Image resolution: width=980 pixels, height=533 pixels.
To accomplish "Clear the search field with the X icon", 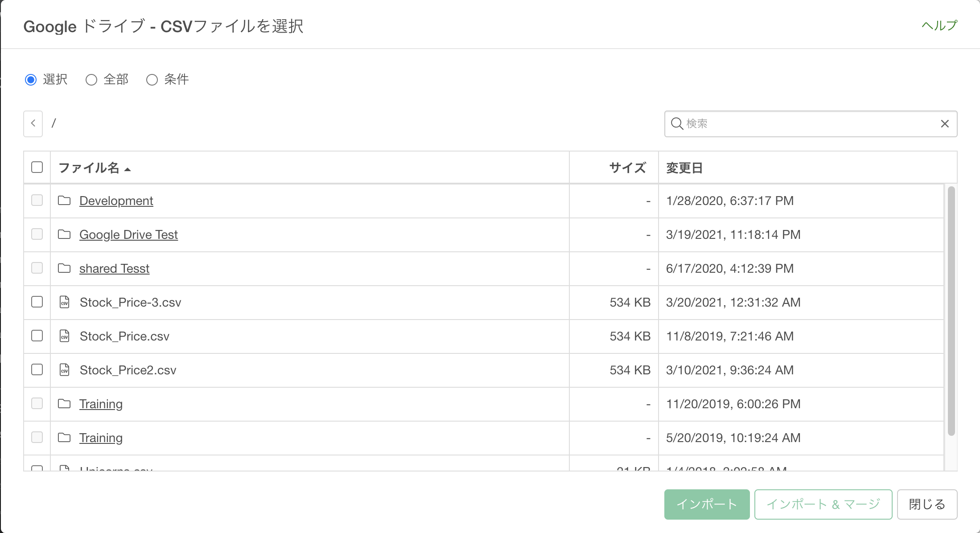I will (945, 124).
